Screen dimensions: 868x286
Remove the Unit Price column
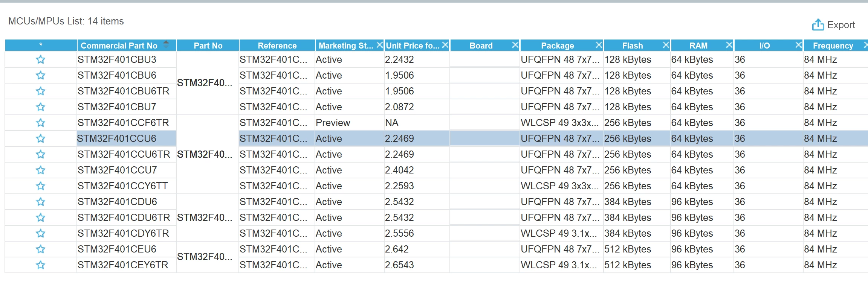(x=445, y=45)
